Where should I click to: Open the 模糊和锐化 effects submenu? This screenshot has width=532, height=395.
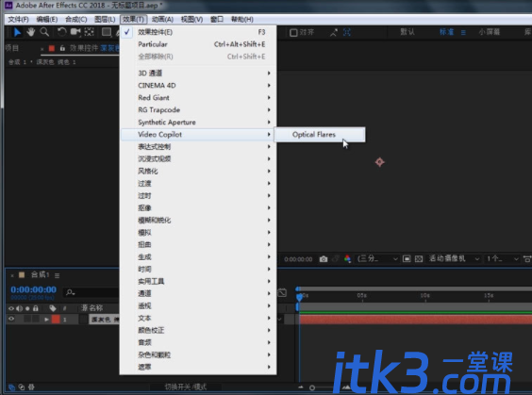click(198, 220)
